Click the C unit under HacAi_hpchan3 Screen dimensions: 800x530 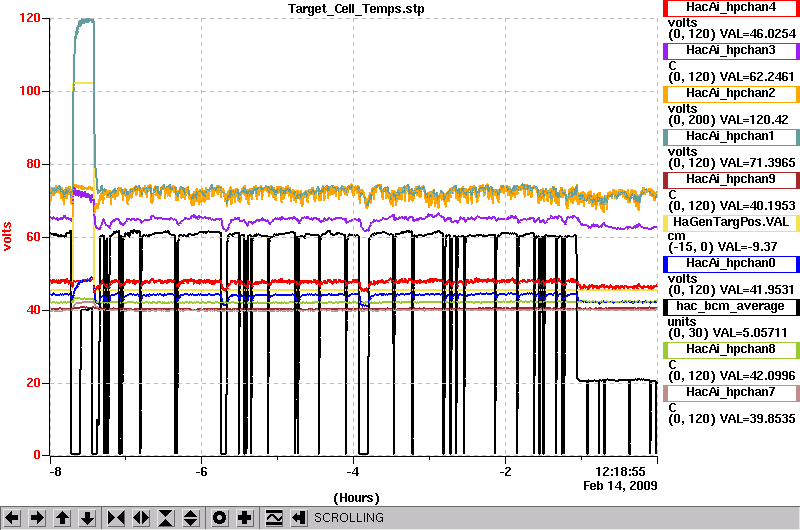click(x=672, y=66)
